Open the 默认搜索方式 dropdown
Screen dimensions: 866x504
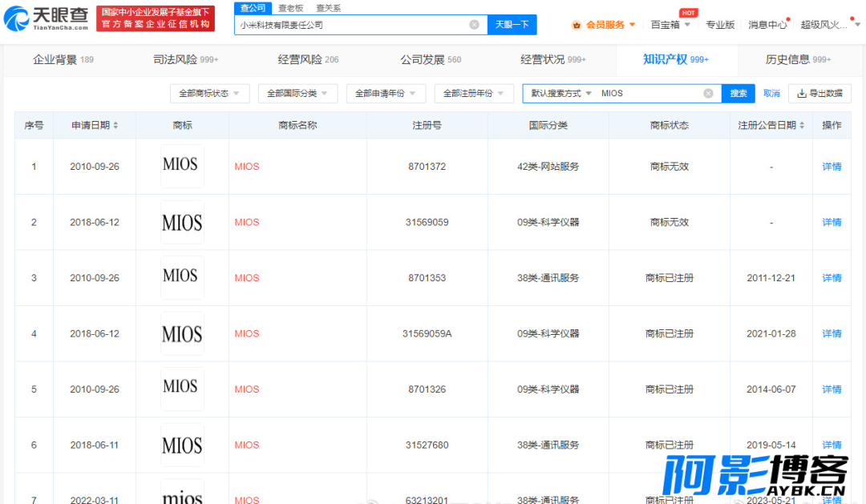[561, 94]
